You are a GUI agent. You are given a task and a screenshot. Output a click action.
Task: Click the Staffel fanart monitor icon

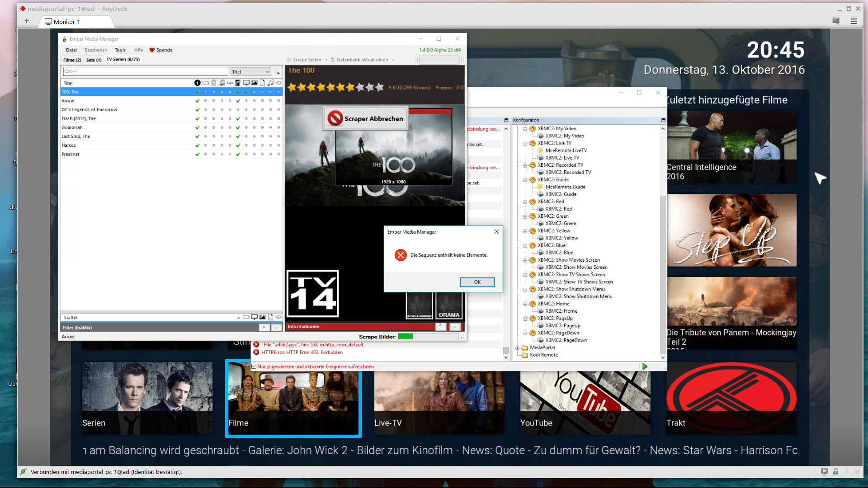(x=254, y=317)
